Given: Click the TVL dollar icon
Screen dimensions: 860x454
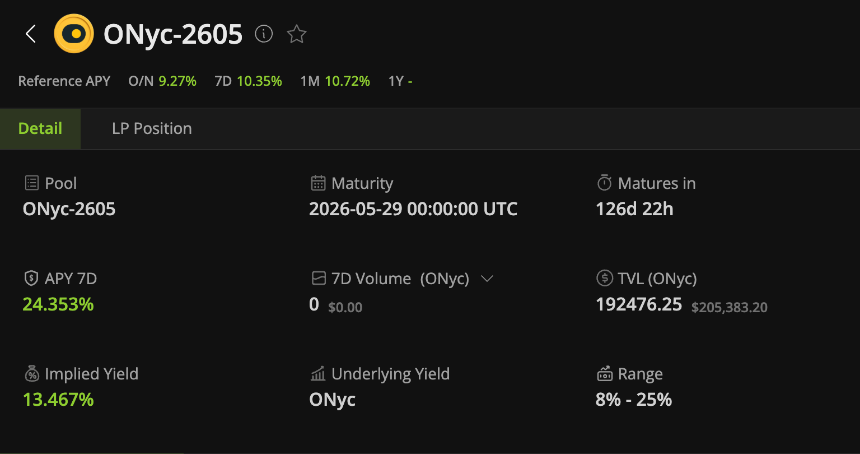Looking at the screenshot, I should pos(604,278).
